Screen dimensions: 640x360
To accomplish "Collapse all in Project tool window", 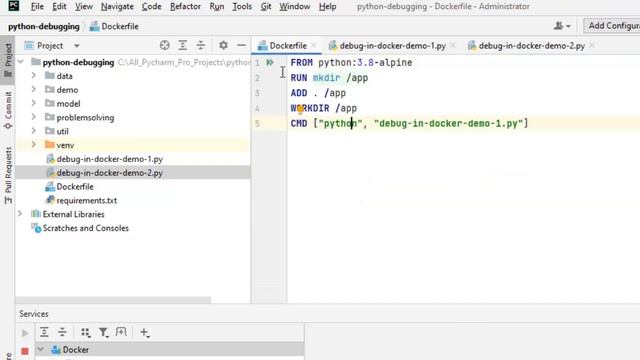I will pyautogui.click(x=200, y=45).
